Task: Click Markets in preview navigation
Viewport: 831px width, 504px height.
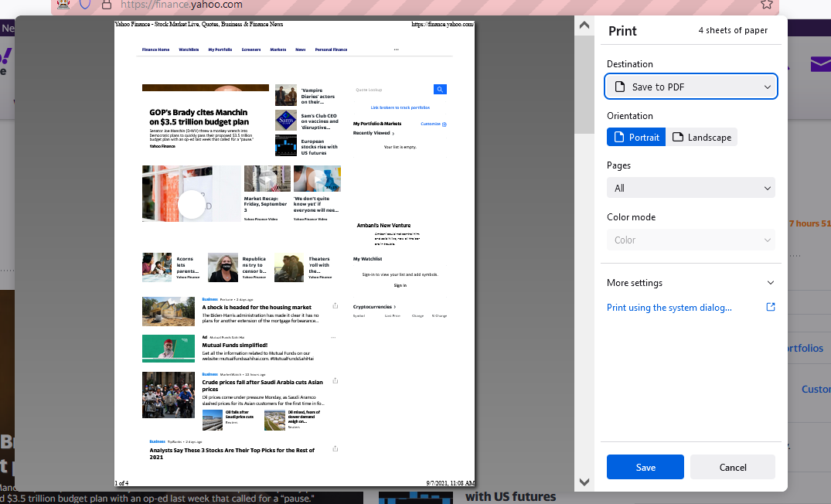Action: 278,49
